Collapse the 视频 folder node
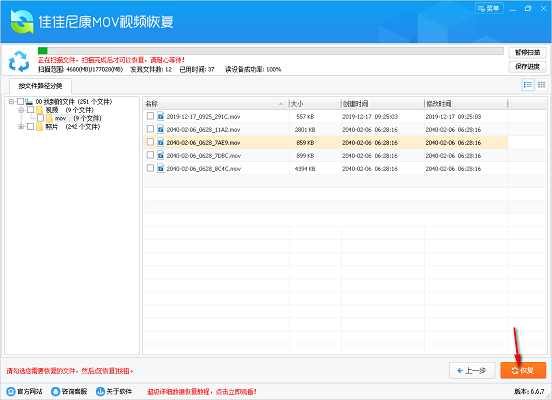 [x=21, y=110]
